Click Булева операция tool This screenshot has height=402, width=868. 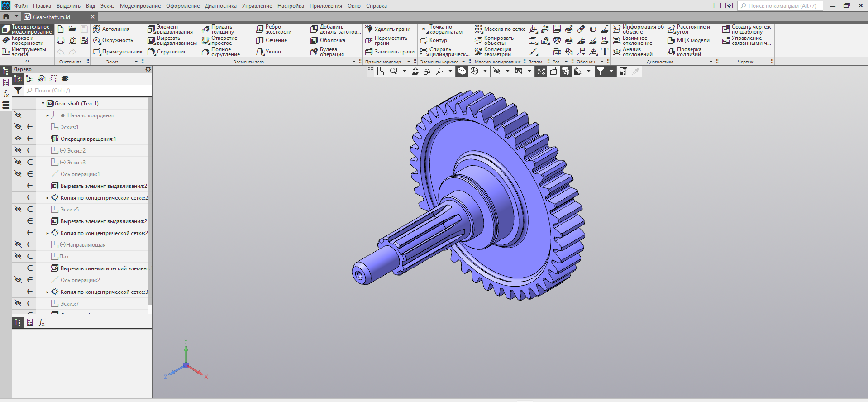coord(327,52)
